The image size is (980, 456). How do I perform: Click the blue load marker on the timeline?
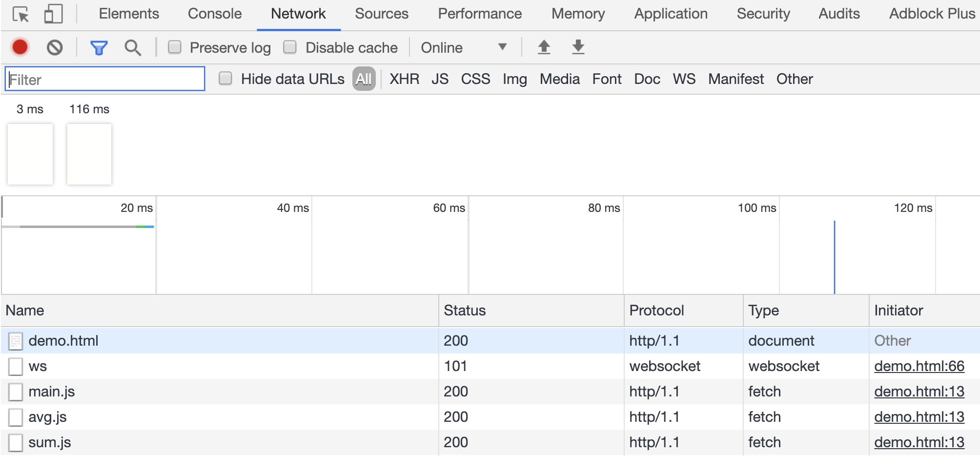(x=835, y=256)
